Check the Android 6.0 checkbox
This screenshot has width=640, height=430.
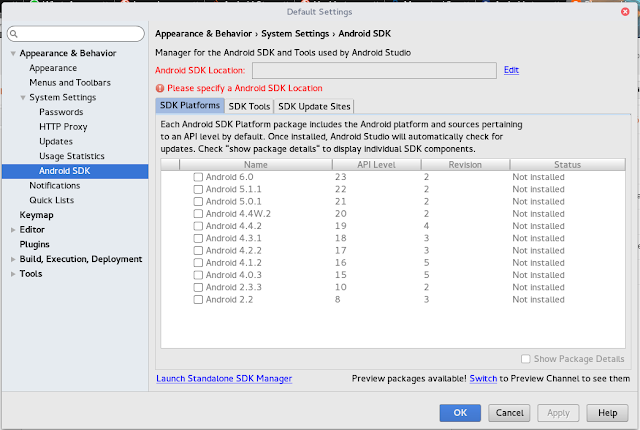pos(198,177)
